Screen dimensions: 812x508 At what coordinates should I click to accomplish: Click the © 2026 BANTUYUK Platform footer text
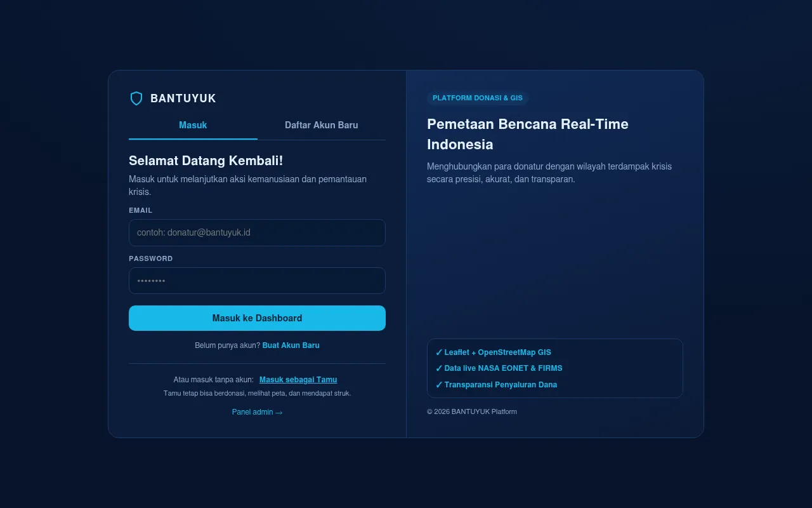tap(472, 411)
